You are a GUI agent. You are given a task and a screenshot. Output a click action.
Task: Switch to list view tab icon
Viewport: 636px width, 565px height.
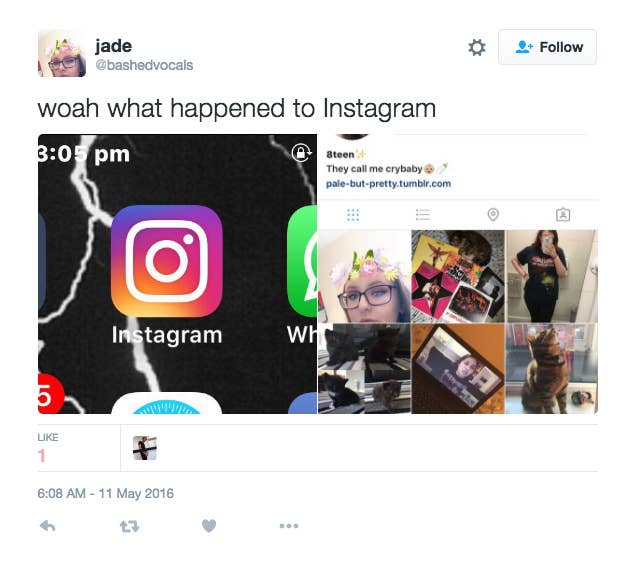tap(423, 214)
